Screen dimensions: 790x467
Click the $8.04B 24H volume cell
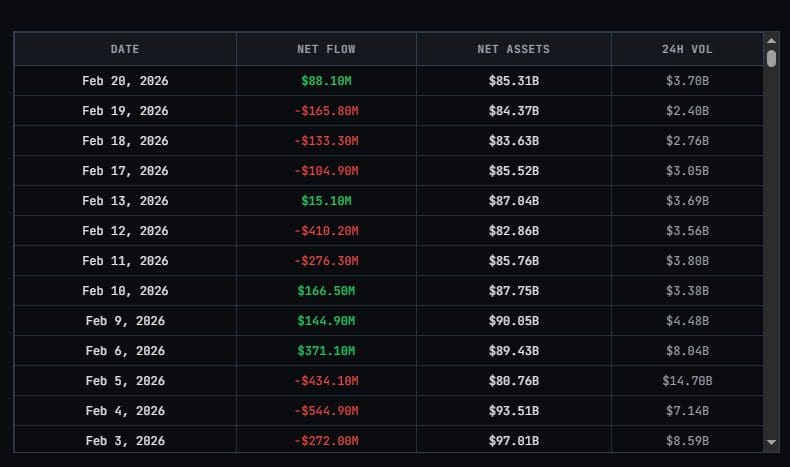(x=687, y=351)
